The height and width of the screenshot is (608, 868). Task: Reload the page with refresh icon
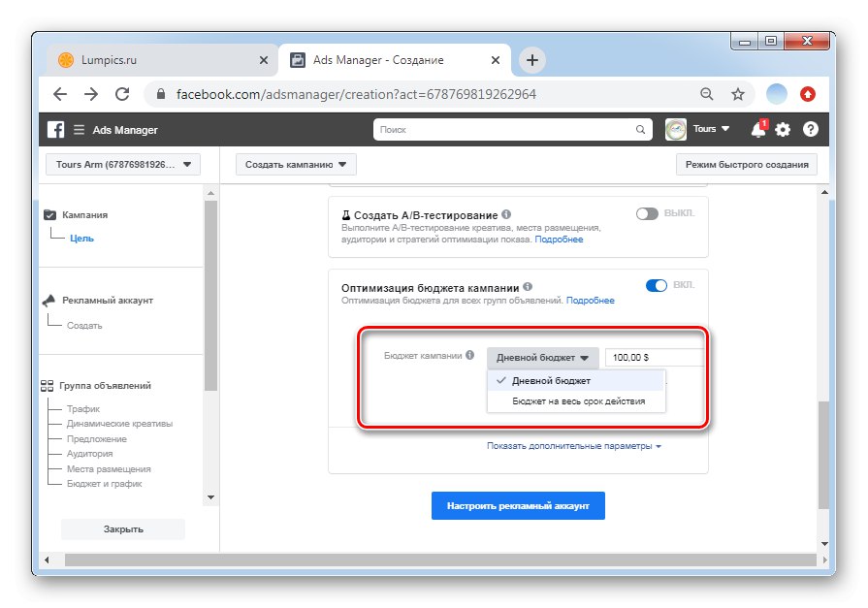pos(122,94)
